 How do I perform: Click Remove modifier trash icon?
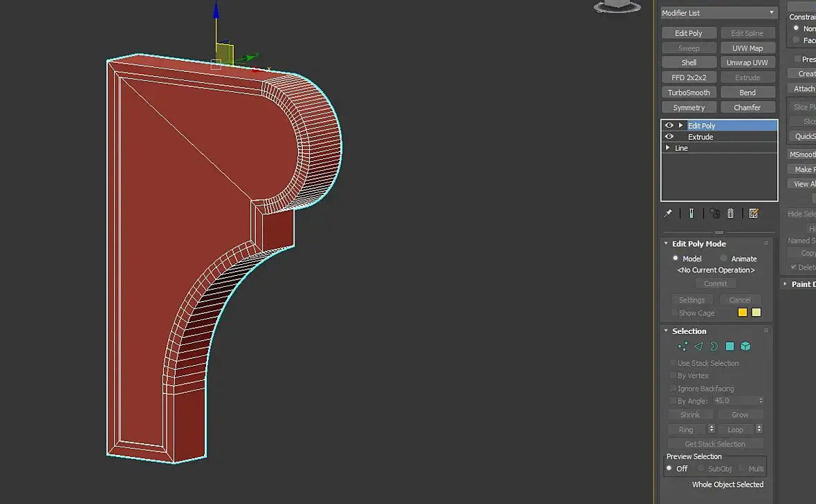(731, 213)
